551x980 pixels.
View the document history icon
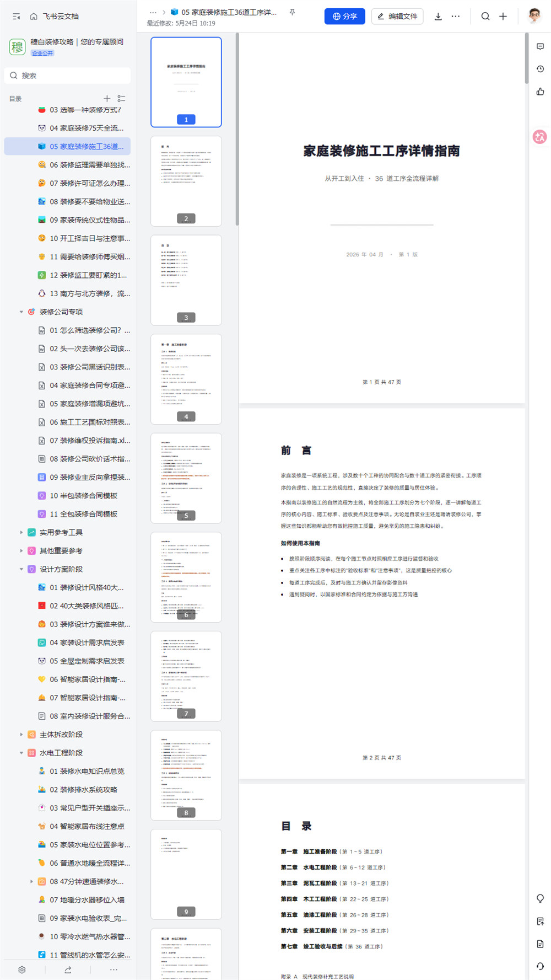541,69
